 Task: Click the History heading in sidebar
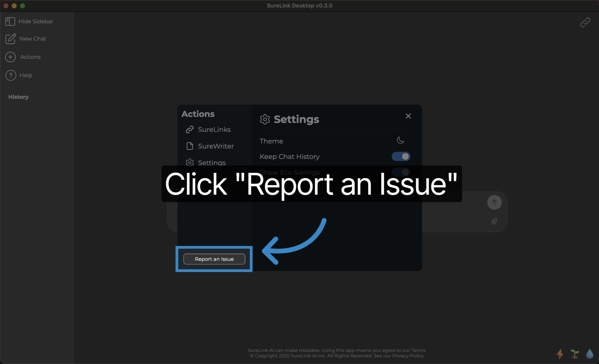click(18, 97)
